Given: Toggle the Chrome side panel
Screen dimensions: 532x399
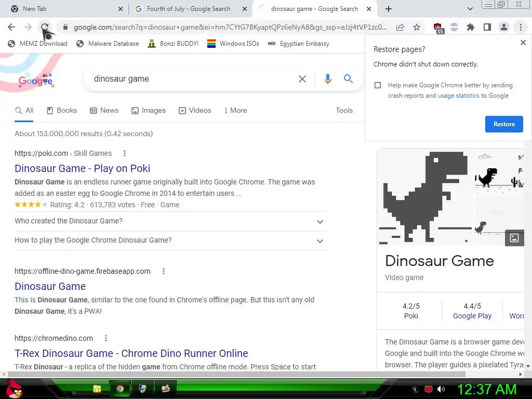Looking at the screenshot, I should point(487,27).
